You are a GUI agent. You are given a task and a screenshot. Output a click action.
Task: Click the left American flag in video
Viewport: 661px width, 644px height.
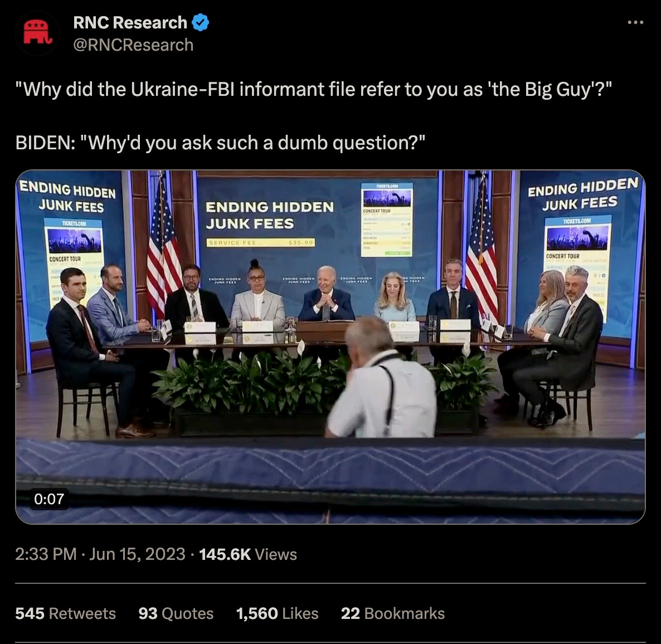(163, 248)
